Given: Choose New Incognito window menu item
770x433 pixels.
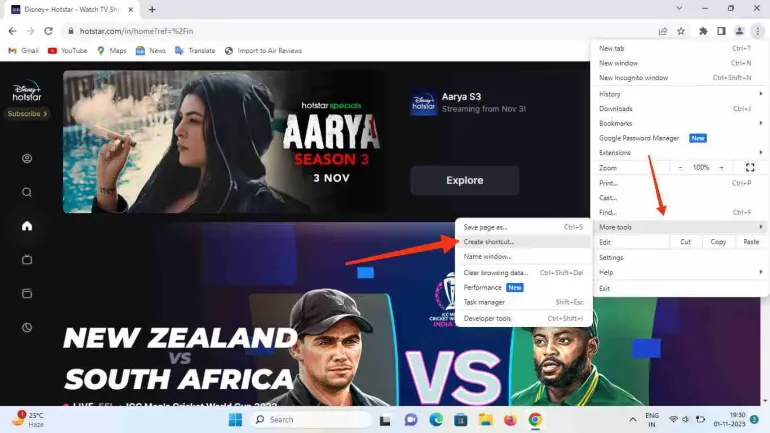Looking at the screenshot, I should coord(633,77).
